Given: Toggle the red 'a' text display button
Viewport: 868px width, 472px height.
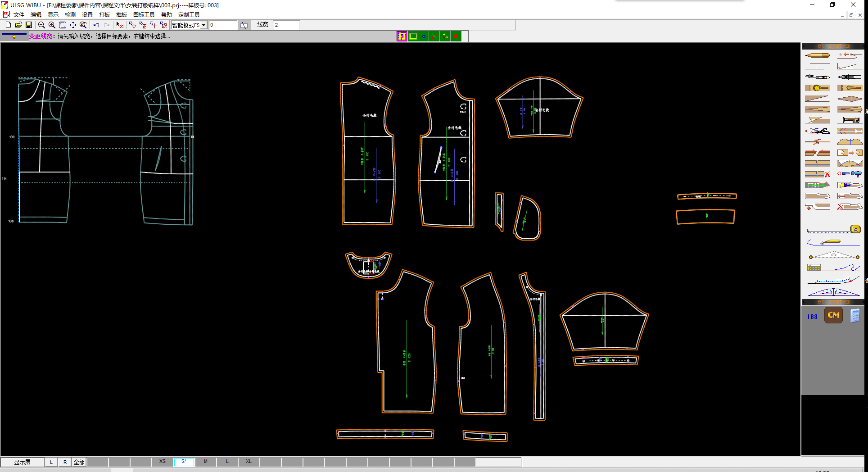Looking at the screenshot, I should coord(456,36).
